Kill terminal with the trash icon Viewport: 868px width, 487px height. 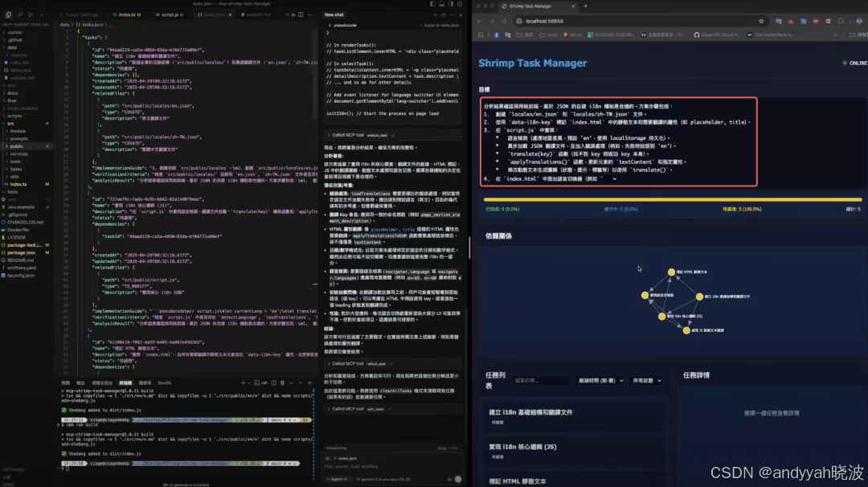point(282,383)
